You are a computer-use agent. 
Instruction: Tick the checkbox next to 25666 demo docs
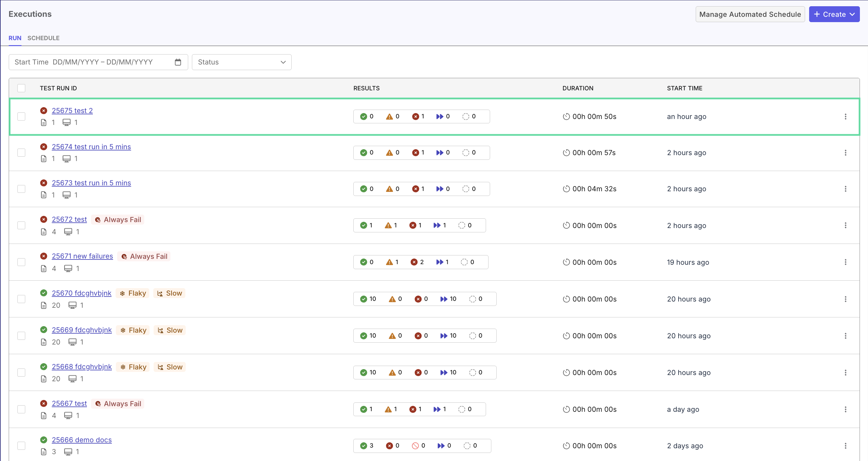(x=21, y=445)
